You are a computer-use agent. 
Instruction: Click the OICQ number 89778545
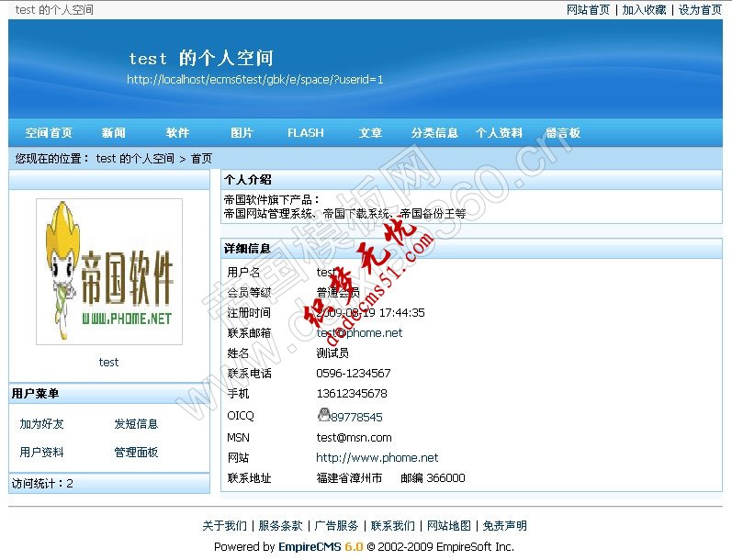tap(356, 417)
